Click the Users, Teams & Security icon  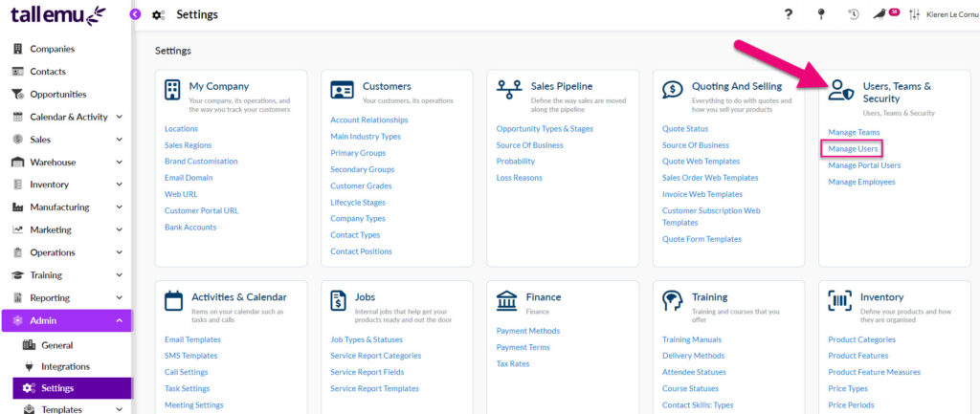840,90
